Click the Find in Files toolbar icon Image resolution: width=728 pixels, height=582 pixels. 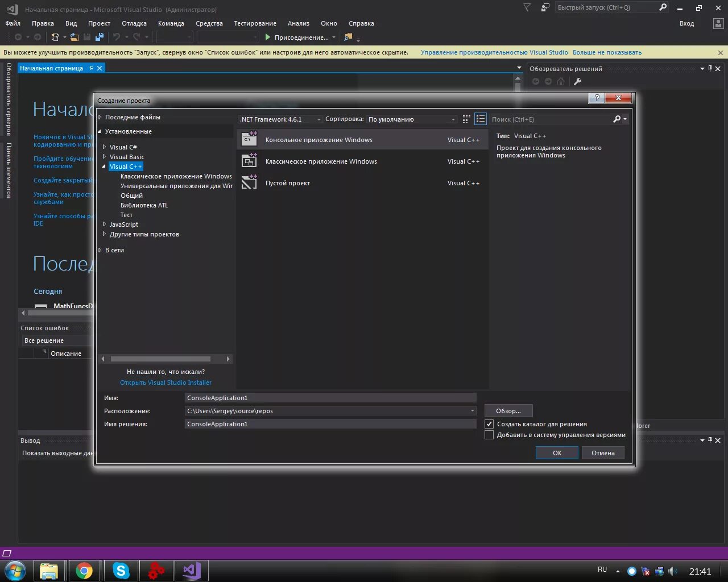click(348, 37)
